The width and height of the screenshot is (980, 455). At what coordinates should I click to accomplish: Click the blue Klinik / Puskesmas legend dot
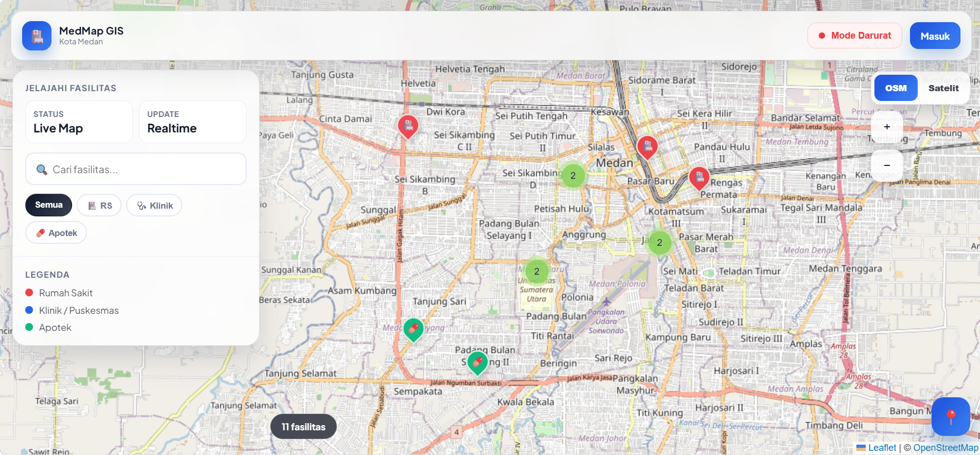29,310
